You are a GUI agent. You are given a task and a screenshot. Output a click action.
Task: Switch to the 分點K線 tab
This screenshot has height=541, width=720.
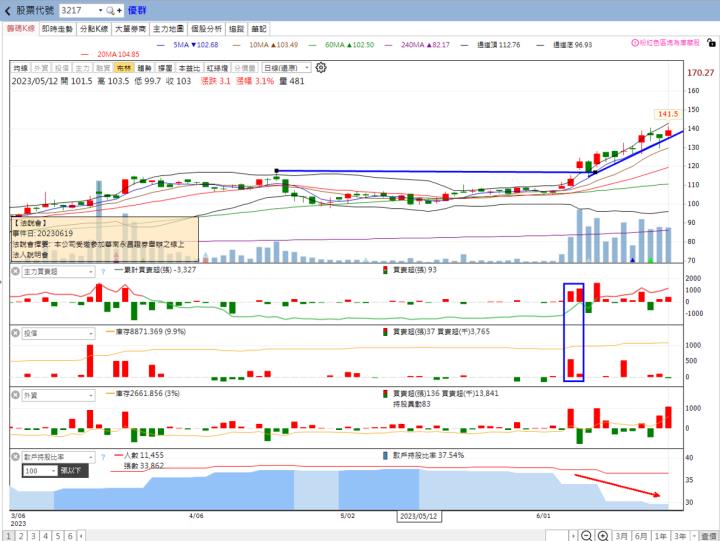[94, 29]
